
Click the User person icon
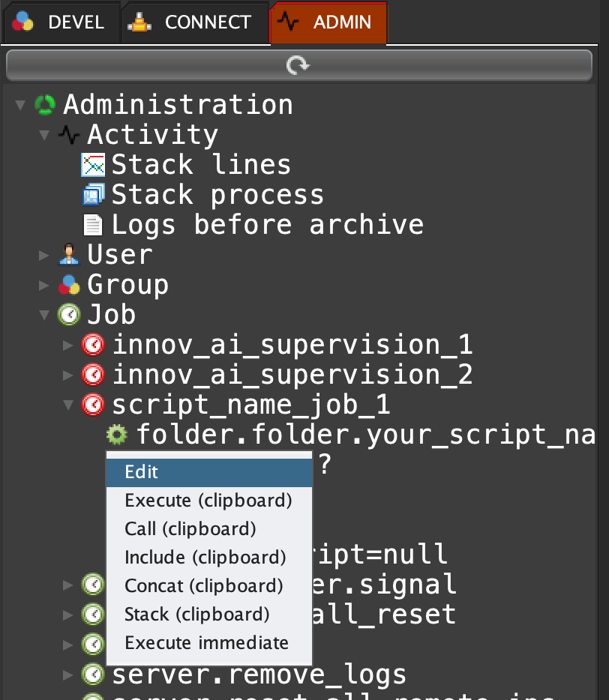(69, 255)
